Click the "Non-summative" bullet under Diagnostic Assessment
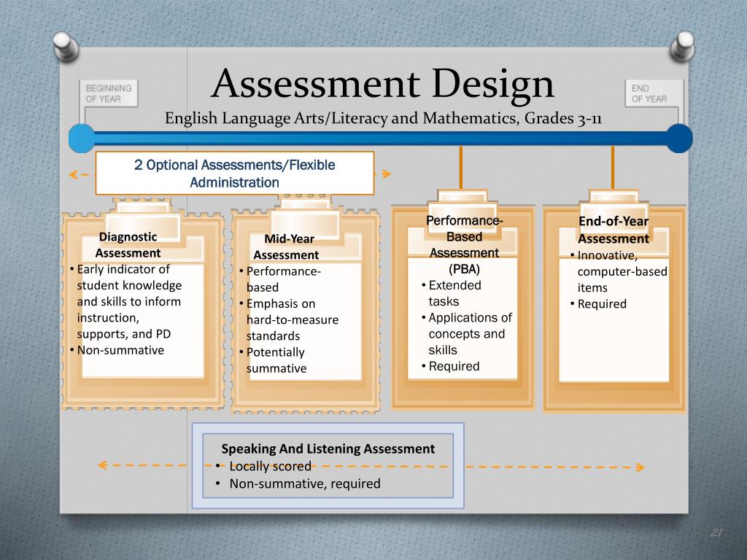Screen dimensions: 747x560 (117, 350)
